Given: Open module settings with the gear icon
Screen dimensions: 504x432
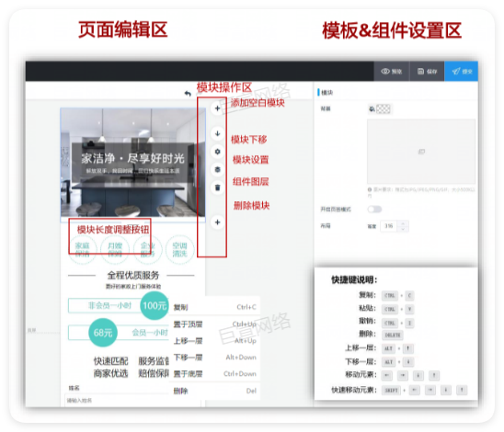Looking at the screenshot, I should coord(217,152).
